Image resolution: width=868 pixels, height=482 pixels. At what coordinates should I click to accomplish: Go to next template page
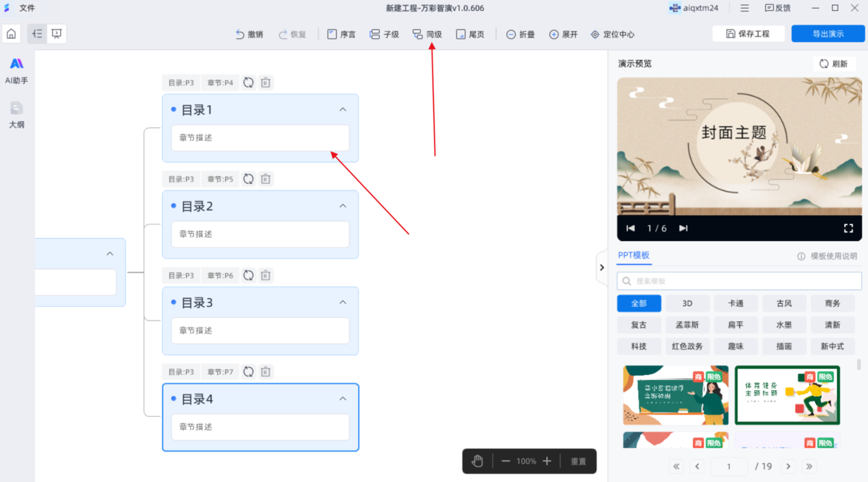pyautogui.click(x=789, y=466)
